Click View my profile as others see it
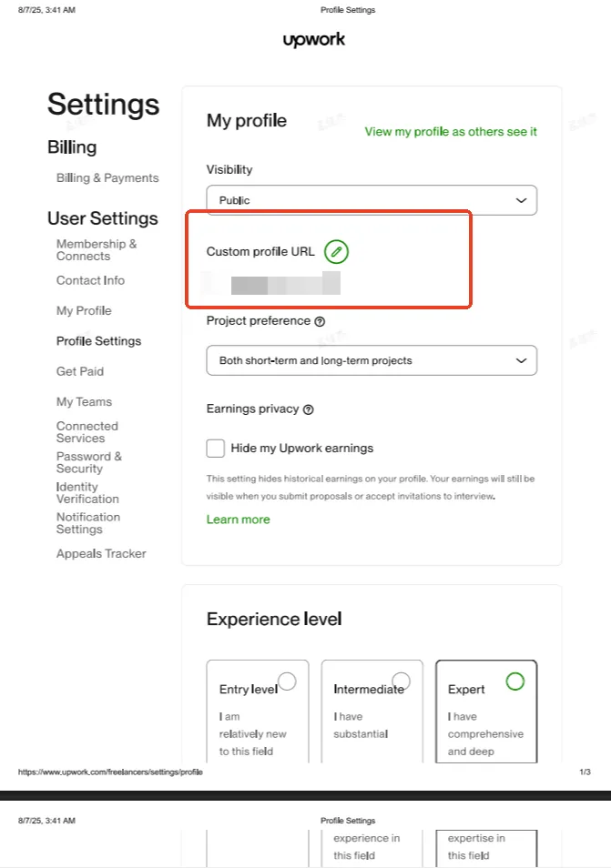Screen dimensions: 611x868 point(451,132)
